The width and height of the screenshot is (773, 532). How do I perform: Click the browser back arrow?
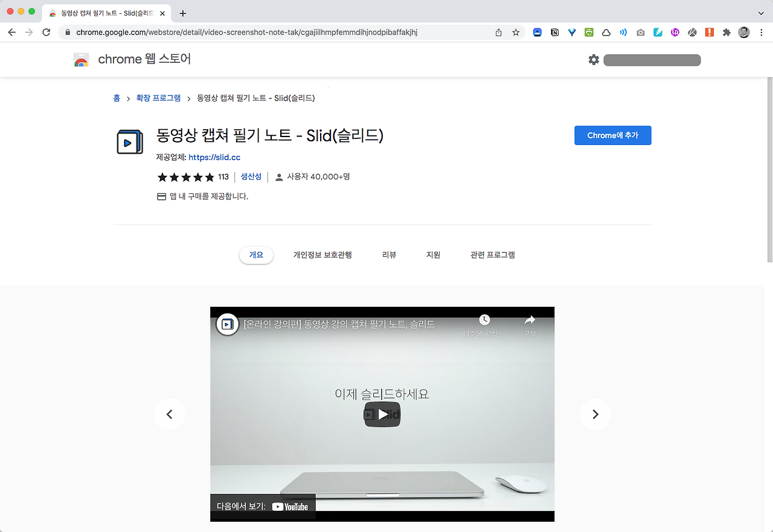point(11,33)
